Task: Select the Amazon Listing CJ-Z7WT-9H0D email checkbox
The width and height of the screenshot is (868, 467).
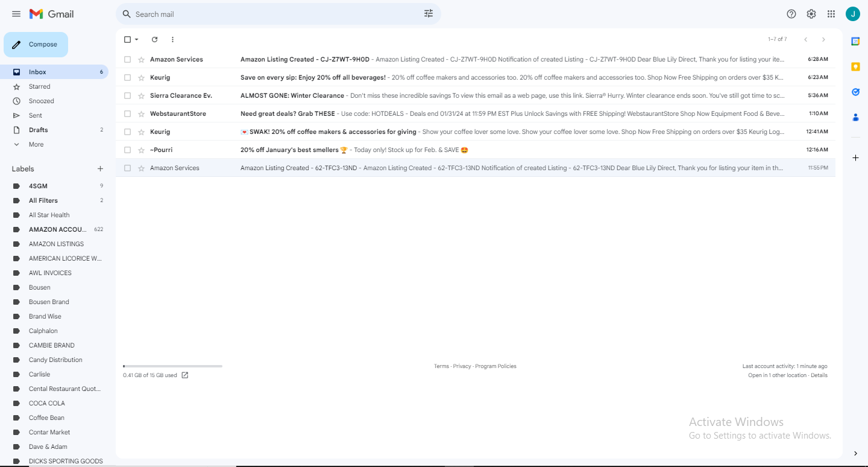Action: [127, 59]
